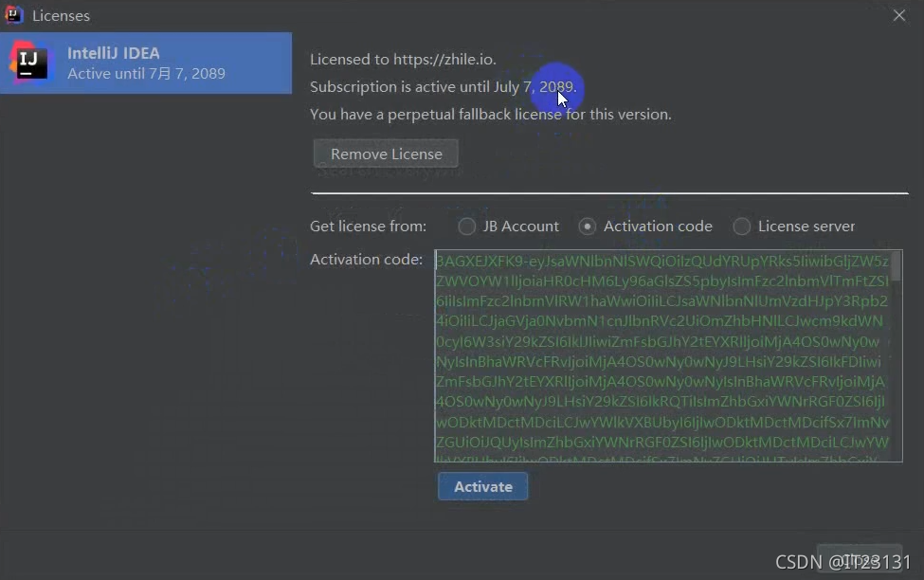Click the activation code scrollbar thumb
The height and width of the screenshot is (580, 924).
(x=896, y=265)
